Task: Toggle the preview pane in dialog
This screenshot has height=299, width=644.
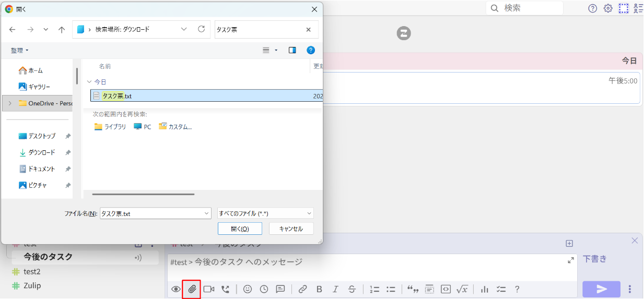Action: 292,50
